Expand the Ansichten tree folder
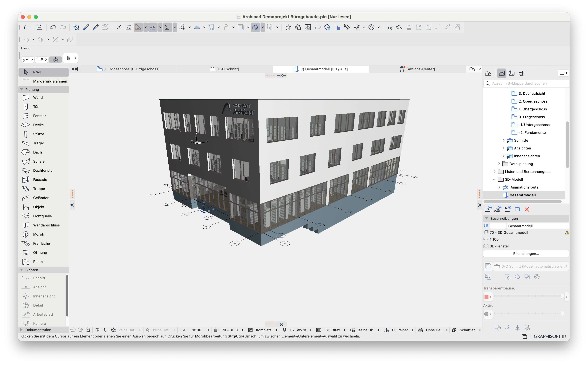Image resolution: width=588 pixels, height=365 pixels. tap(504, 148)
